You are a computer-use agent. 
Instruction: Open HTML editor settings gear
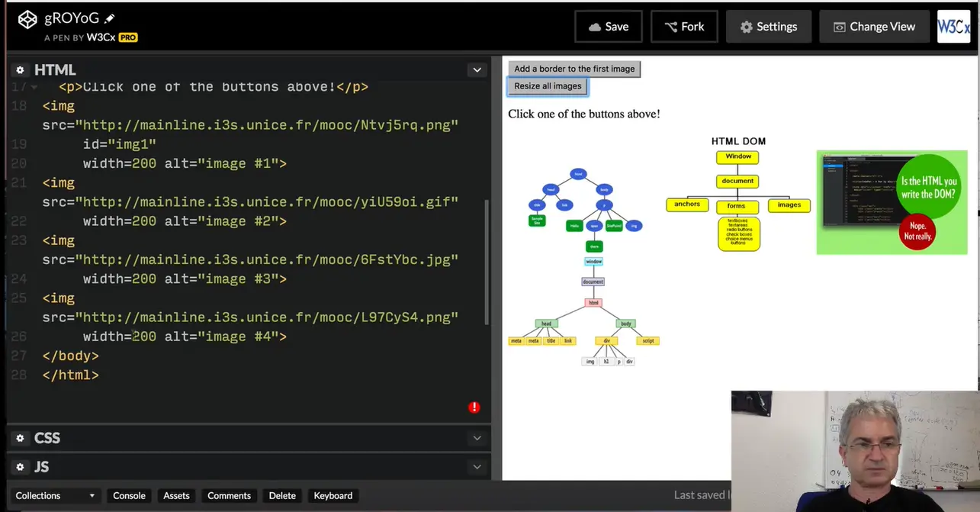[x=21, y=70]
